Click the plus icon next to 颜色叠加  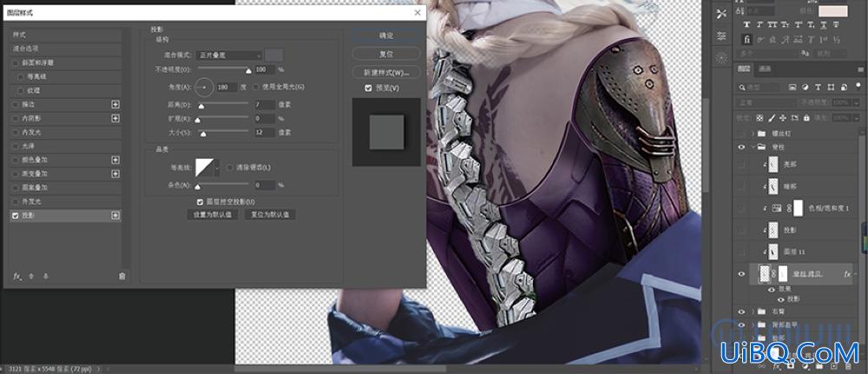click(115, 160)
